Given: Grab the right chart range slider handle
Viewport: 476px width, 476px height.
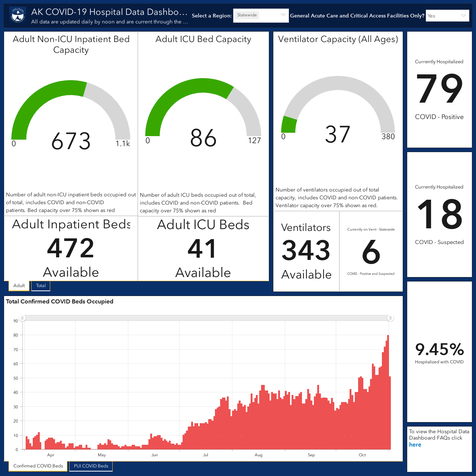Looking at the screenshot, I should pos(390,318).
